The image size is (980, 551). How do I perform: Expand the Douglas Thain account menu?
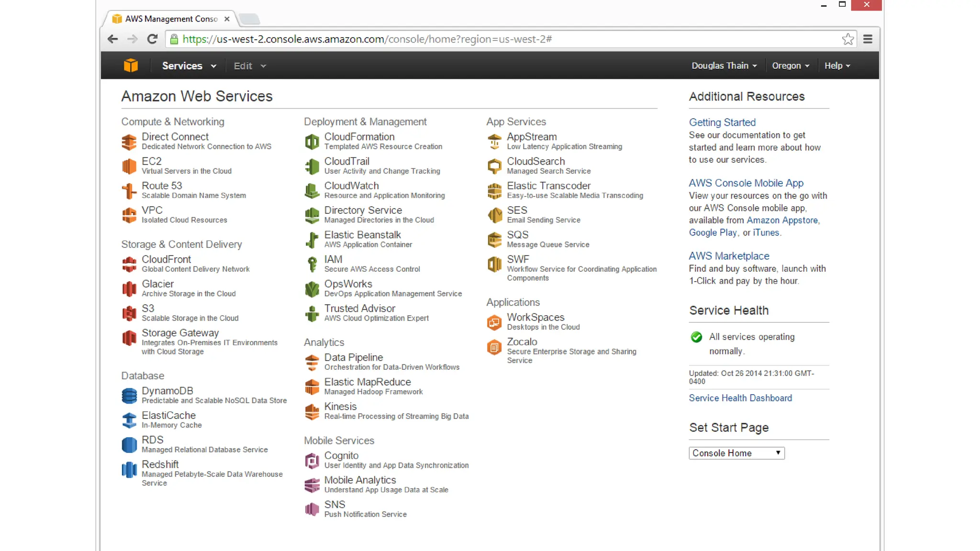click(724, 66)
